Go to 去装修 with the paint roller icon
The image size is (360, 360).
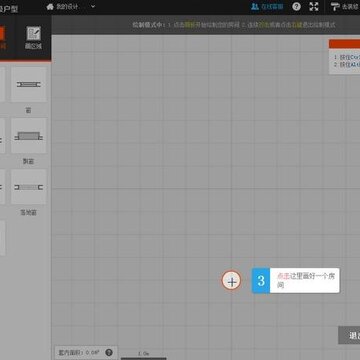(x=345, y=7)
